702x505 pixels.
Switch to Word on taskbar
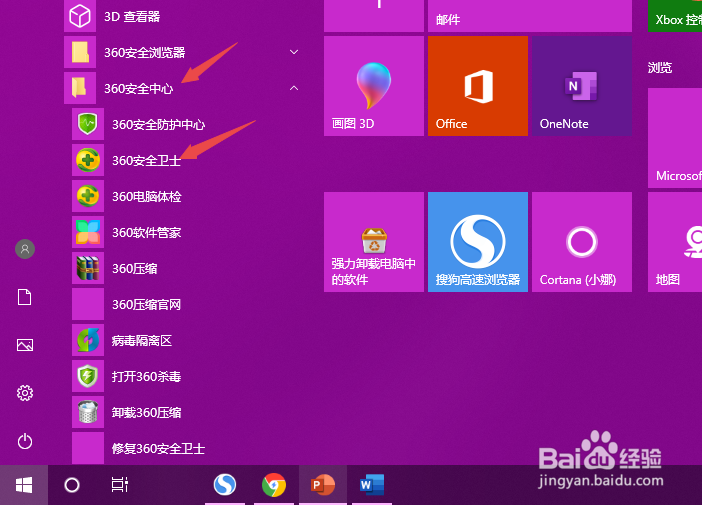tap(372, 485)
